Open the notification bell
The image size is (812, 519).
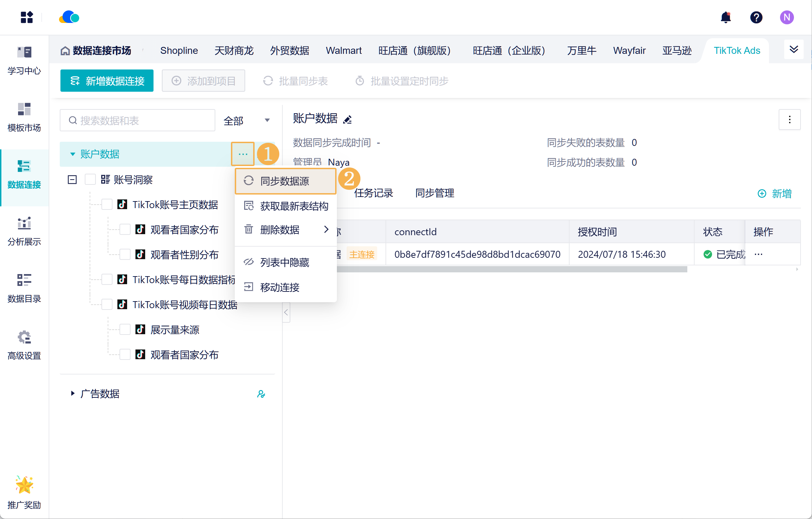pyautogui.click(x=726, y=17)
